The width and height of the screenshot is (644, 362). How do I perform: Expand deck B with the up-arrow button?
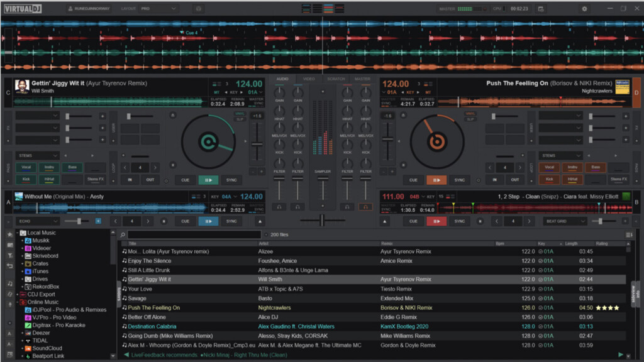(384, 221)
